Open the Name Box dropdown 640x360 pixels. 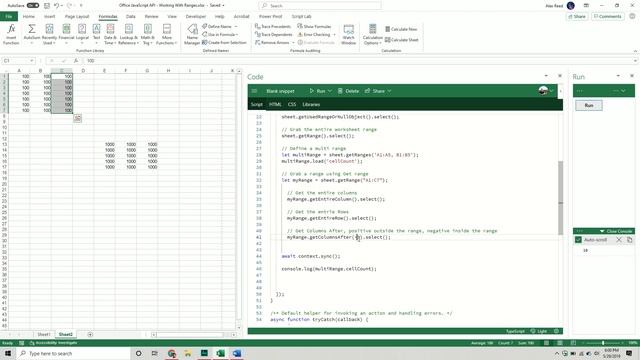31,61
